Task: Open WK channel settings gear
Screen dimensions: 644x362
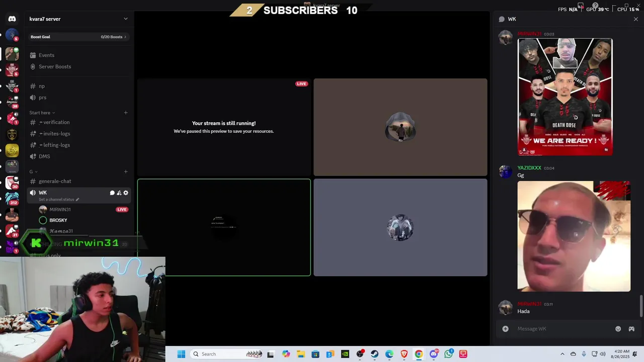Action: click(126, 193)
